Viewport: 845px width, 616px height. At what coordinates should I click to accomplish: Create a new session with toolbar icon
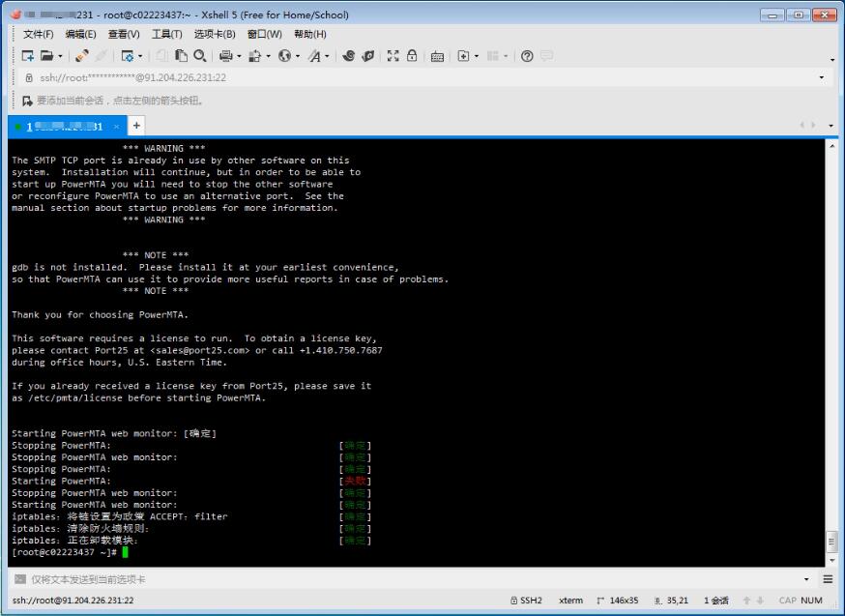(27, 55)
